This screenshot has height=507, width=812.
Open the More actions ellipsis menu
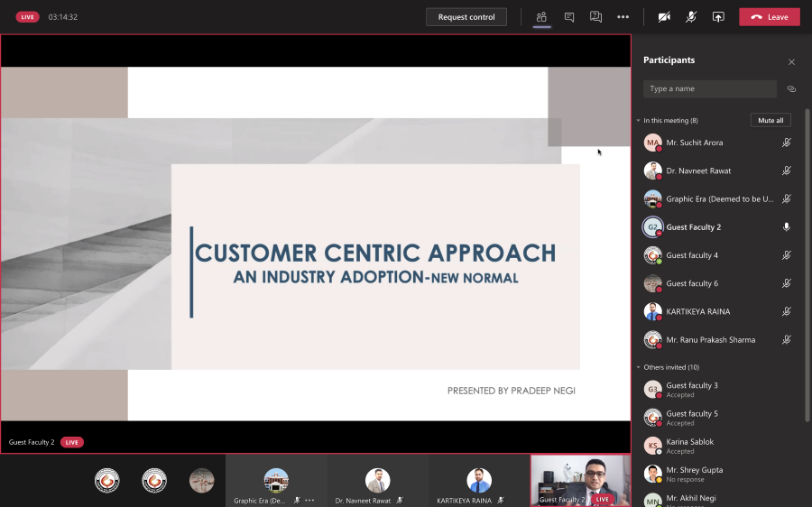tap(623, 17)
